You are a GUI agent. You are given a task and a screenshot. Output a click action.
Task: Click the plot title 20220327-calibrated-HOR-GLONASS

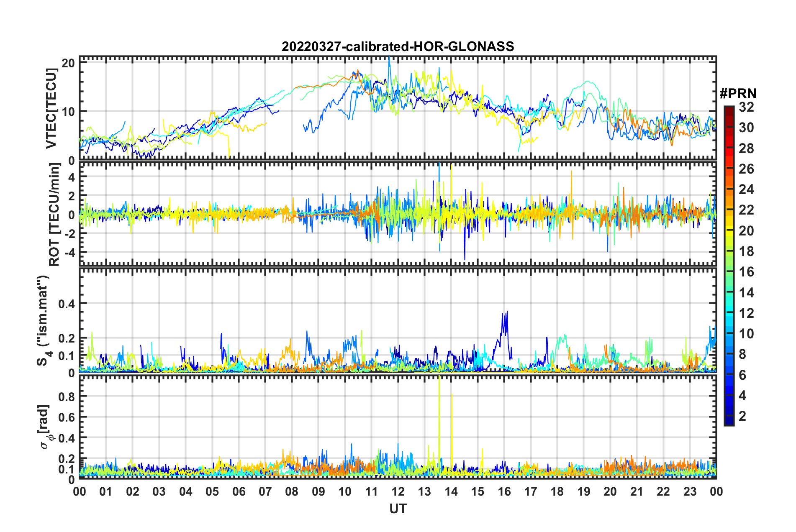398,46
